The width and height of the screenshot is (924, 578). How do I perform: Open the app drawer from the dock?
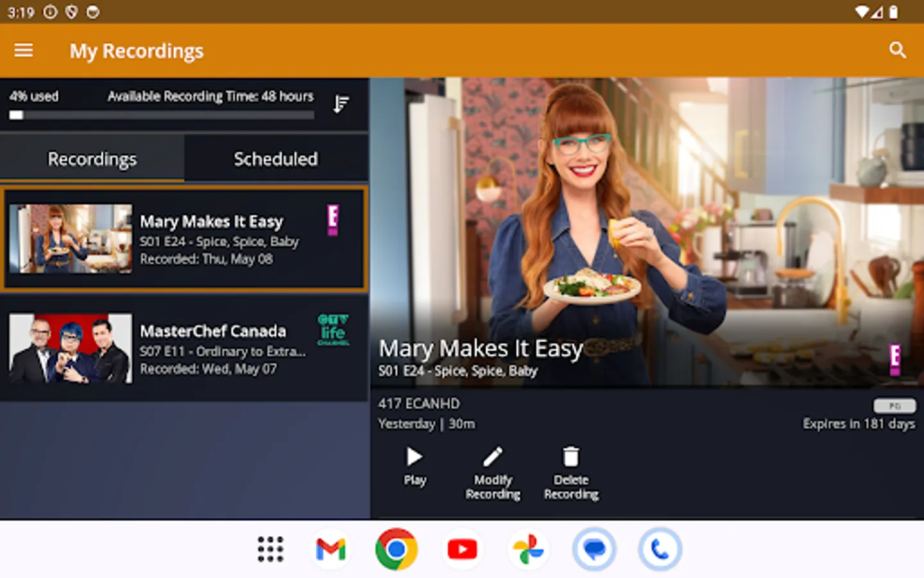coord(269,549)
